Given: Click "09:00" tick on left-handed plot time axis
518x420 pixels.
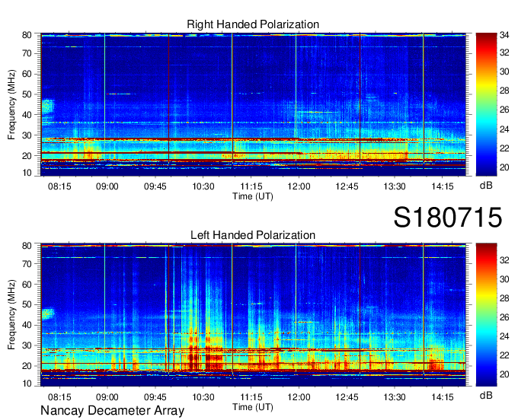Looking at the screenshot, I should point(107,397).
